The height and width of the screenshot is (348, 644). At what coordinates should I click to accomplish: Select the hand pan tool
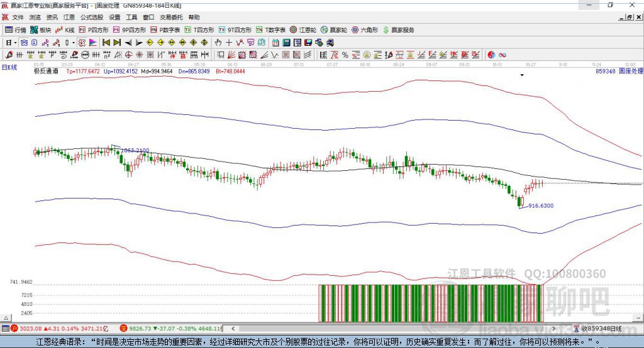click(218, 42)
